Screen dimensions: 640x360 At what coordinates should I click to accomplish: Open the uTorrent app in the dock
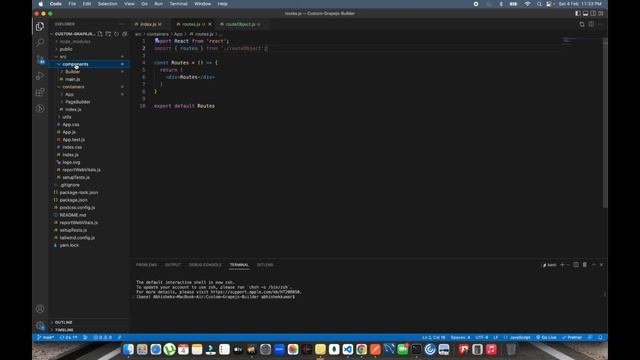point(169,349)
